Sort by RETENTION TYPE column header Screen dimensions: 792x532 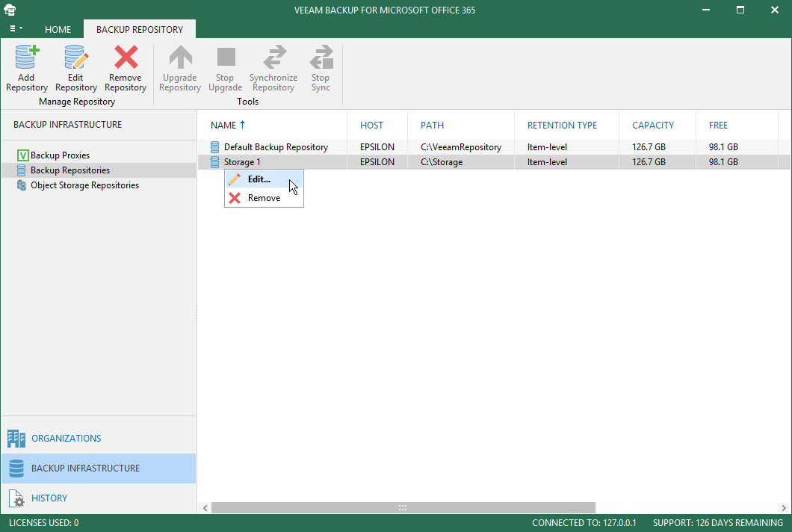tap(562, 126)
